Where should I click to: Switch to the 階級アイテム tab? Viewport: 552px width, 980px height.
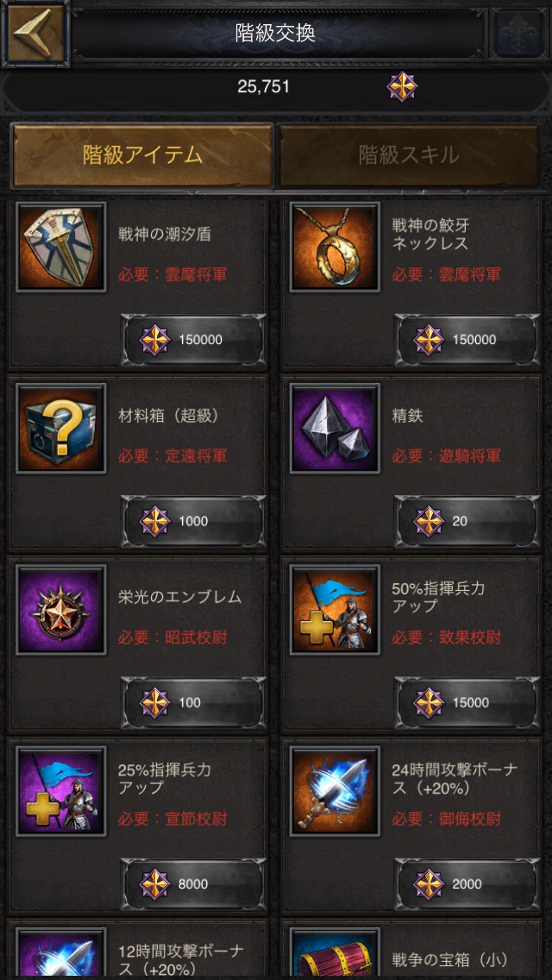(143, 155)
